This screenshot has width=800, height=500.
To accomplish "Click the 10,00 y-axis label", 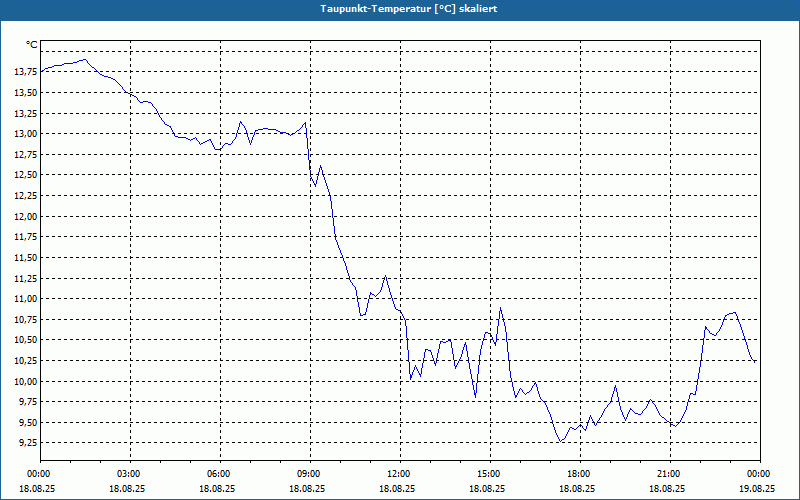I will point(26,382).
